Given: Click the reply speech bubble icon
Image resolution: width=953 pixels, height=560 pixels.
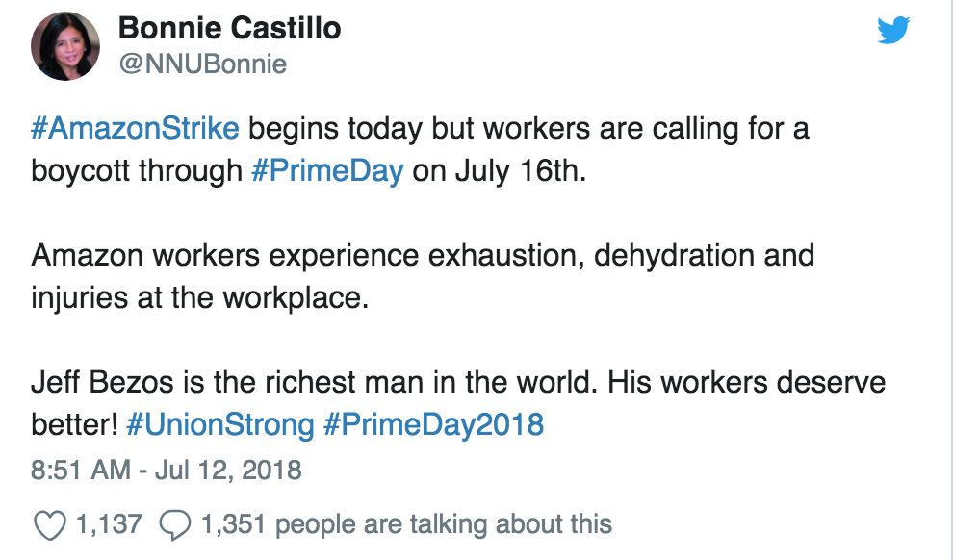Looking at the screenshot, I should coord(174,524).
